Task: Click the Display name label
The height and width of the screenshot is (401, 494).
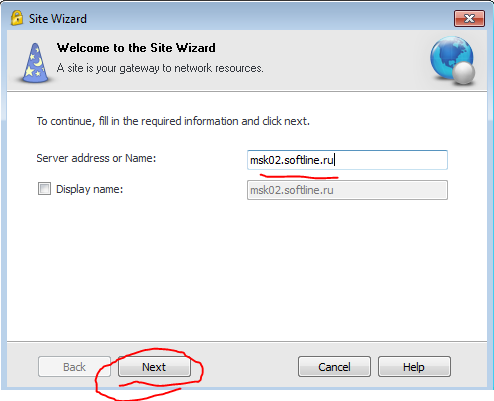Action: [89, 189]
